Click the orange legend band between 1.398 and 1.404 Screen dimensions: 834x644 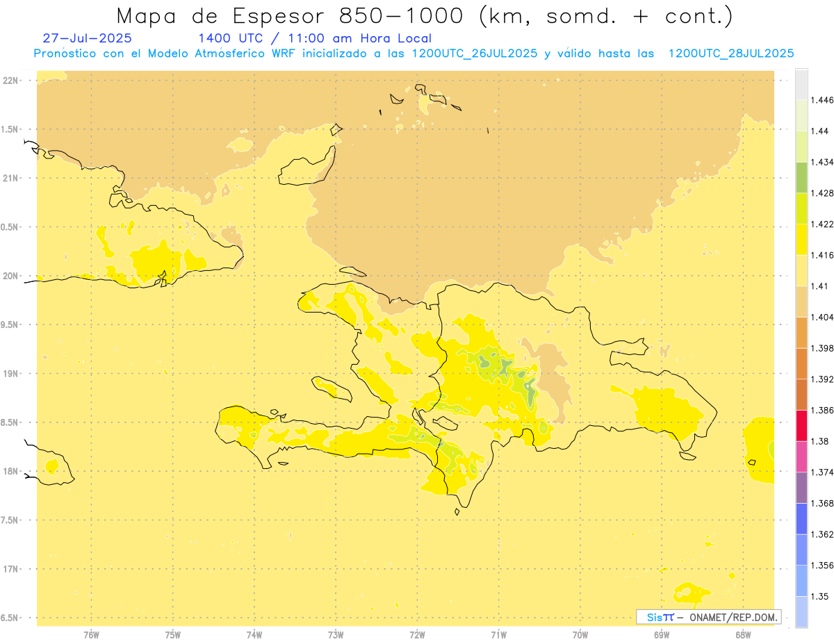801,332
